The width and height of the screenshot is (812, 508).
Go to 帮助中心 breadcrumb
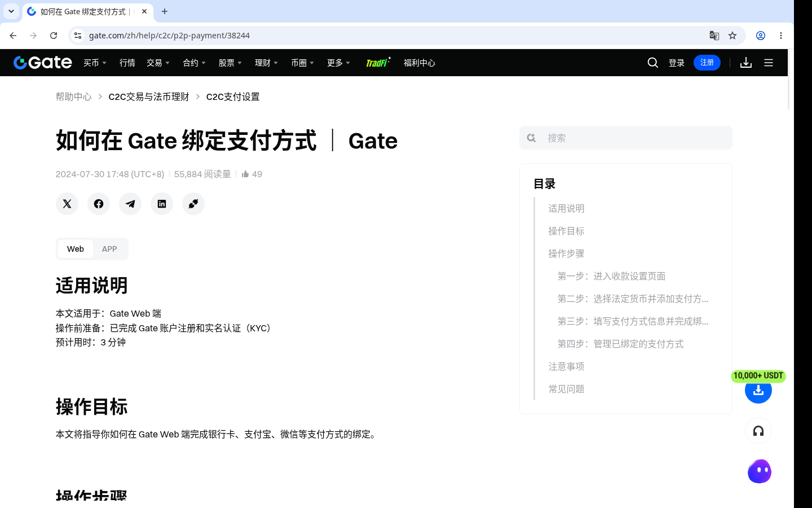click(x=73, y=97)
